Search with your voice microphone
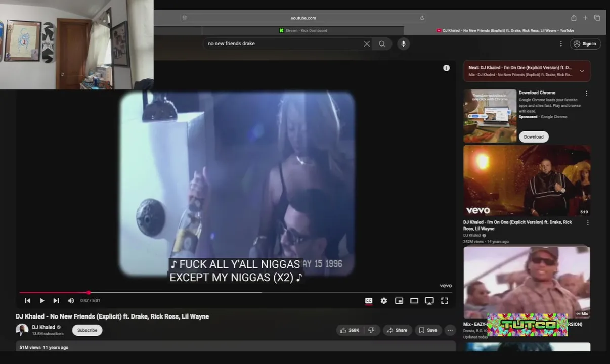Image resolution: width=610 pixels, height=364 pixels. click(403, 44)
